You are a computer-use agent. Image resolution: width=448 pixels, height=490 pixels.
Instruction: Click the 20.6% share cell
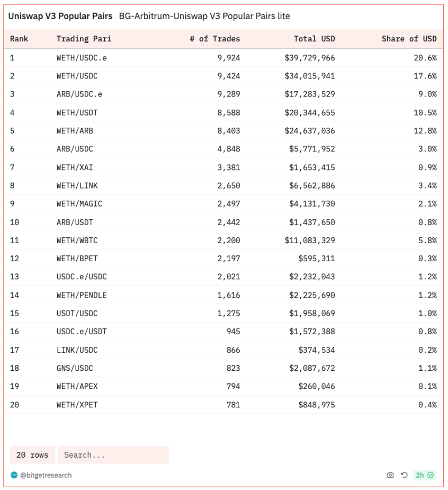425,58
